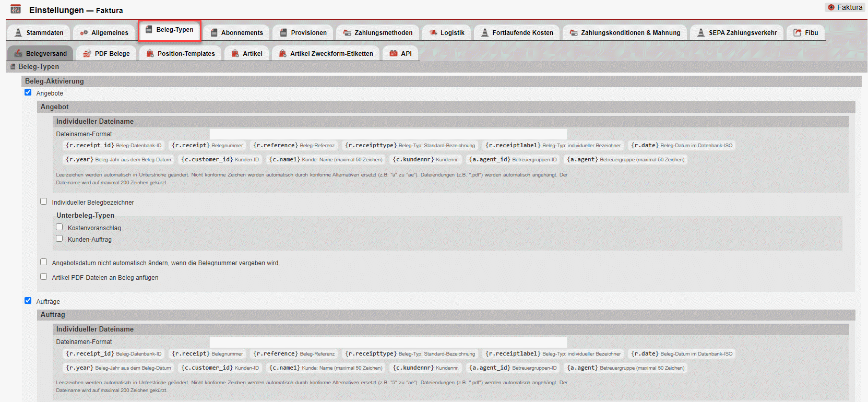
Task: Switch to Position-Templates sub-tab
Action: (x=181, y=53)
